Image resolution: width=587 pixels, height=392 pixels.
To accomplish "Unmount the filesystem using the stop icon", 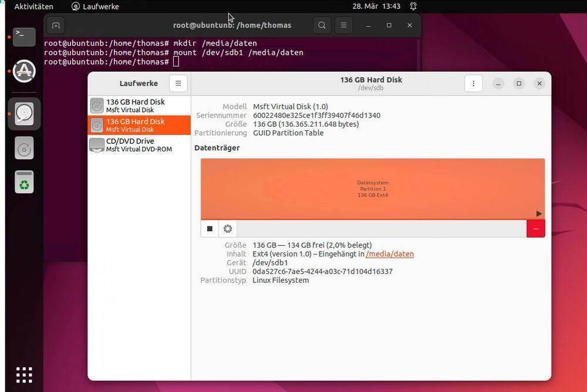I will coord(209,228).
